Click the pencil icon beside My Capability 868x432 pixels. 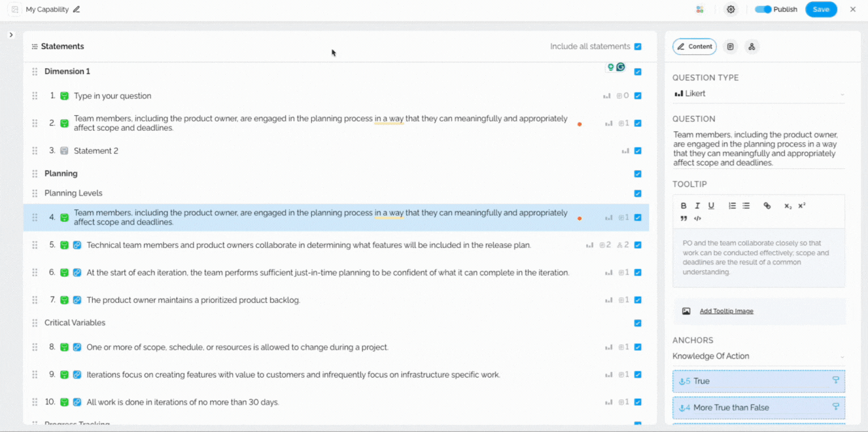tap(77, 9)
